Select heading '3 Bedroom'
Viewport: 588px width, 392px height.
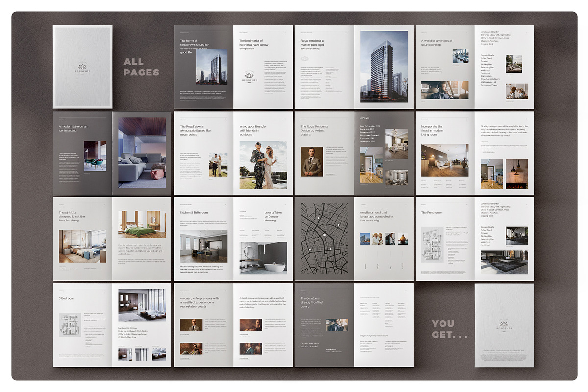[66, 299]
